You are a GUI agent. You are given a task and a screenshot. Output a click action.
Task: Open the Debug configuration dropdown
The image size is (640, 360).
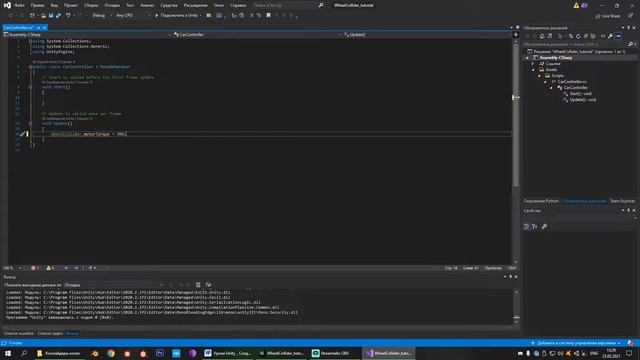click(102, 16)
